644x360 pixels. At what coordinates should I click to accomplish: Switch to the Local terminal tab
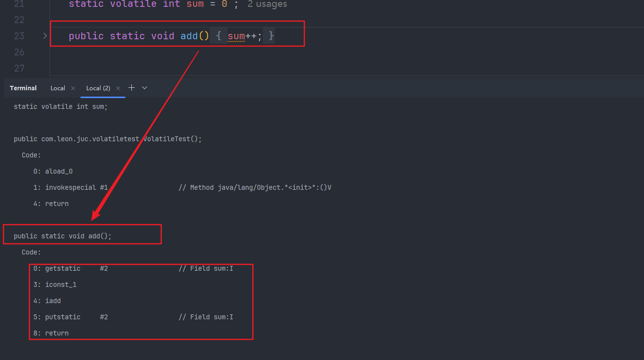(x=58, y=88)
